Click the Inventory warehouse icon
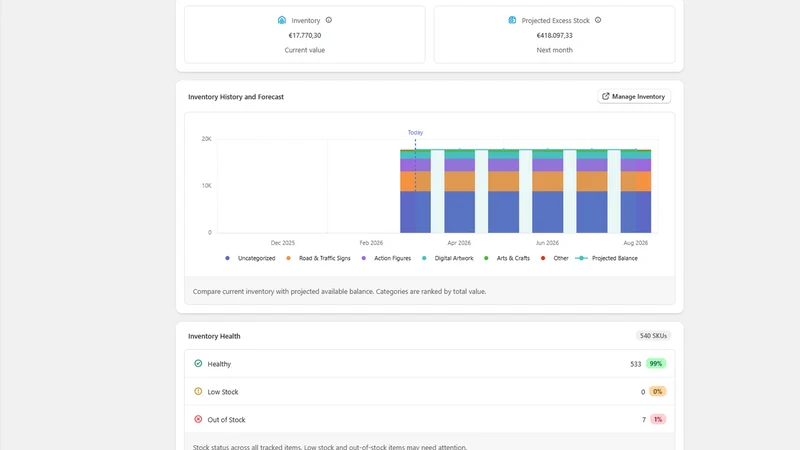The width and height of the screenshot is (800, 450). [x=282, y=20]
